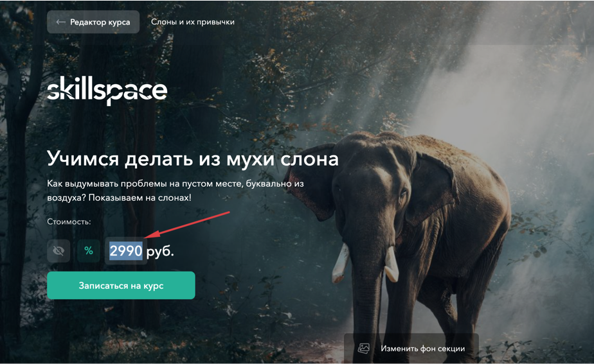Click the sunlit fog area of background
This screenshot has width=594, height=364.
[512, 94]
